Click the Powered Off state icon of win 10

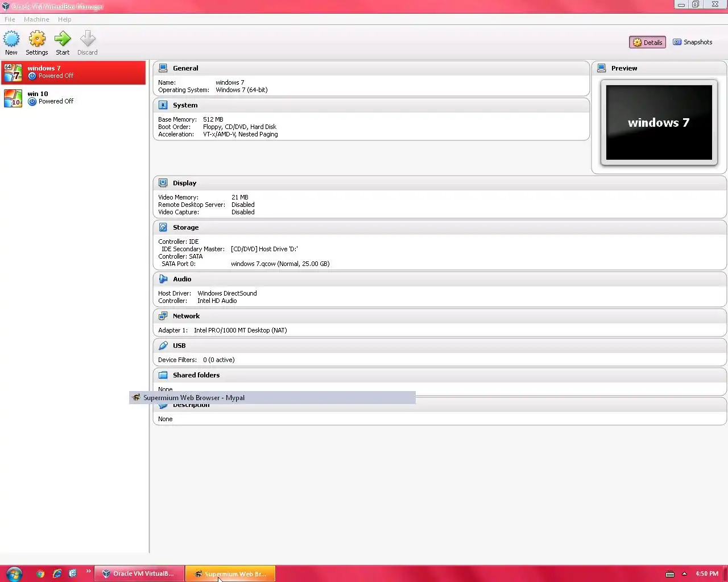coord(32,102)
